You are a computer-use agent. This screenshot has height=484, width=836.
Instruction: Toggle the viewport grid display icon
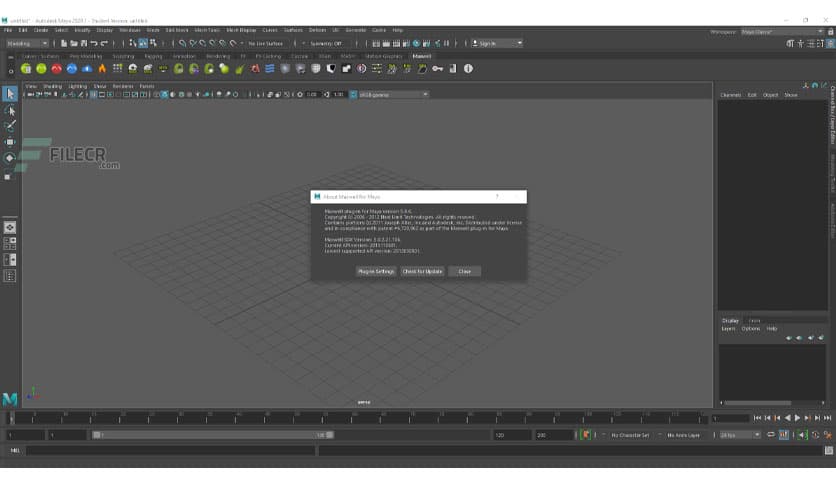[94, 94]
